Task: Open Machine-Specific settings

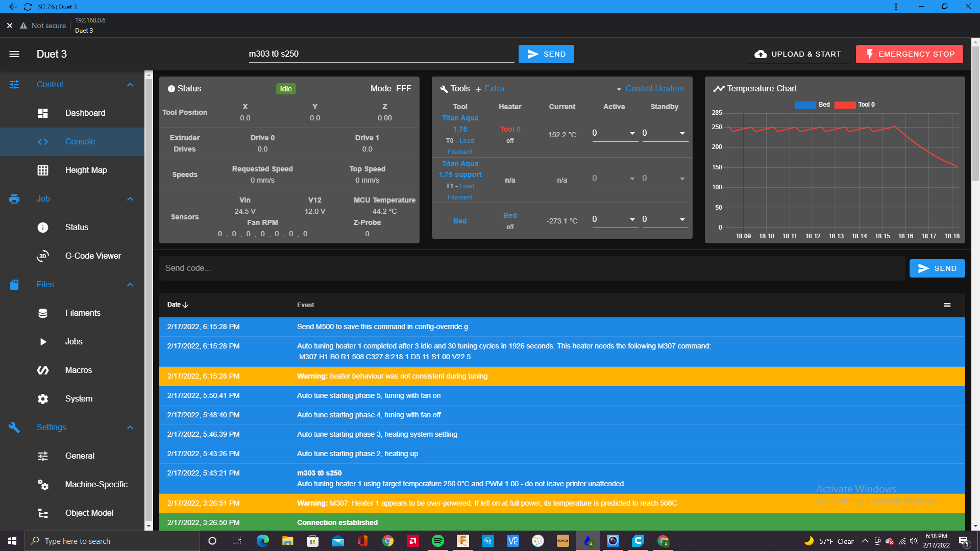Action: (x=96, y=485)
